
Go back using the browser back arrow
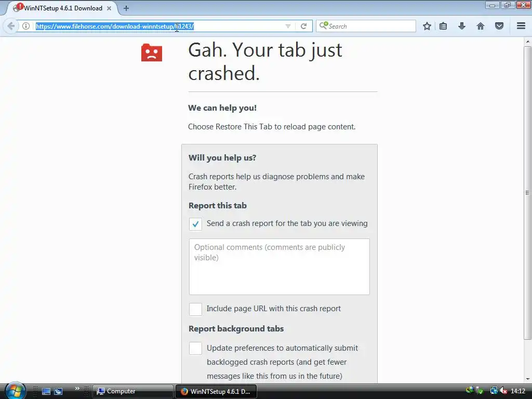pyautogui.click(x=11, y=26)
